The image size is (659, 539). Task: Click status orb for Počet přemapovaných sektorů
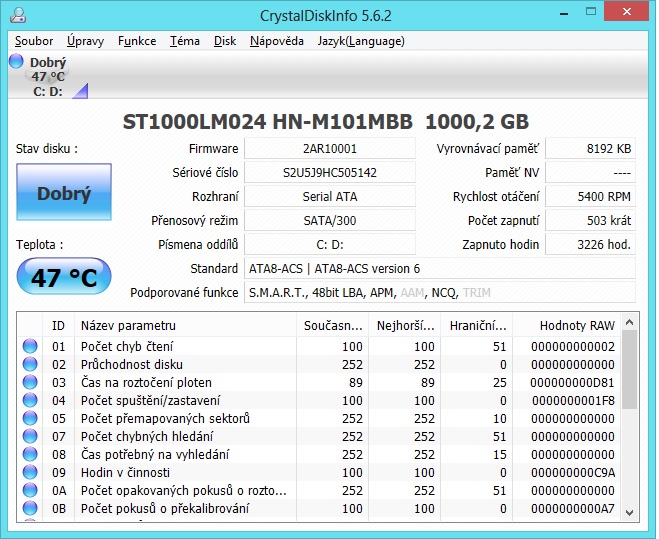(x=30, y=418)
